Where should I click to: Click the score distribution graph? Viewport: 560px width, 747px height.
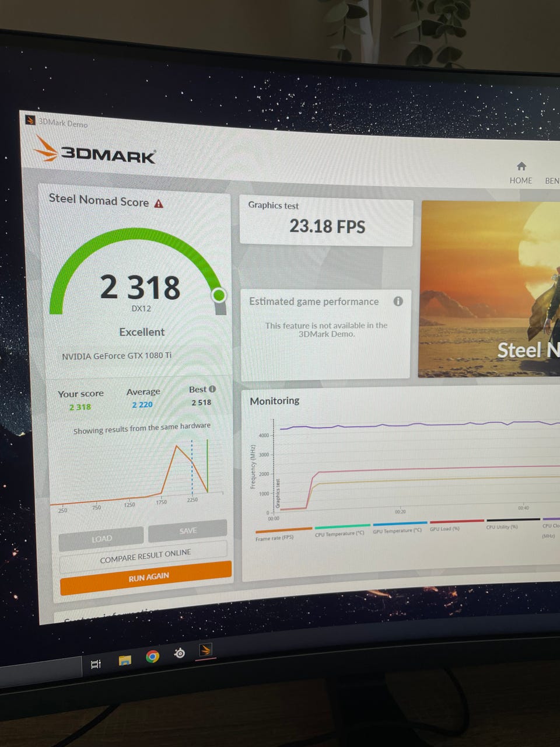[136, 474]
